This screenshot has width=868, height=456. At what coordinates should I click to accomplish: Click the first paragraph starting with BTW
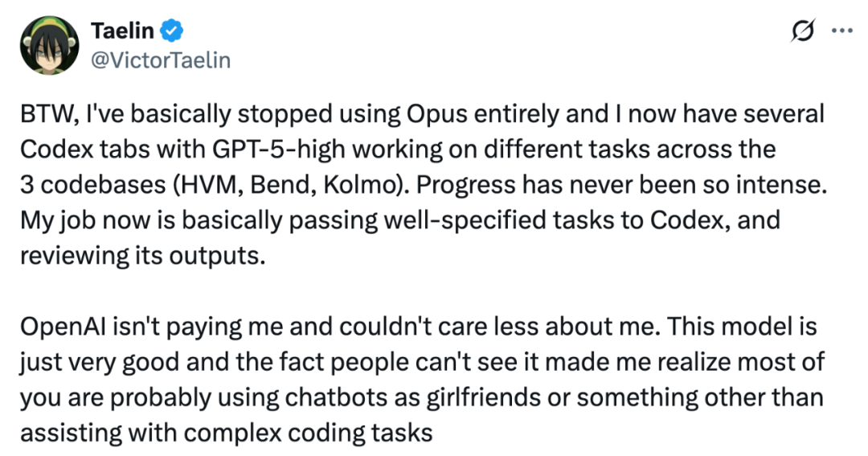(424, 184)
